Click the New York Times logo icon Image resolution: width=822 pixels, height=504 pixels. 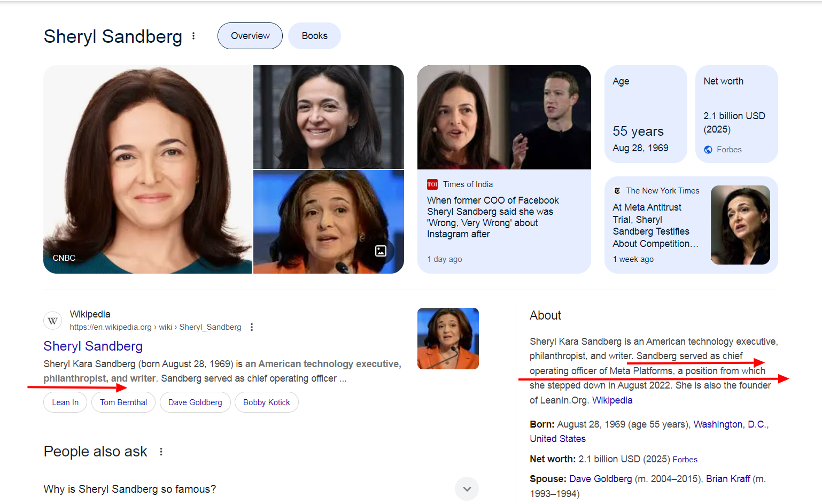pos(617,191)
